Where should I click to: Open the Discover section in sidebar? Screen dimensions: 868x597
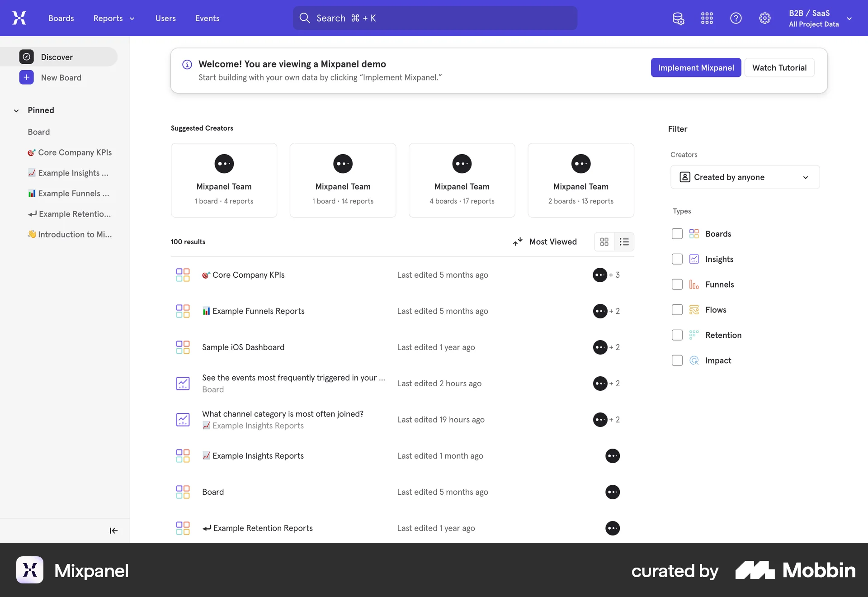coord(57,57)
